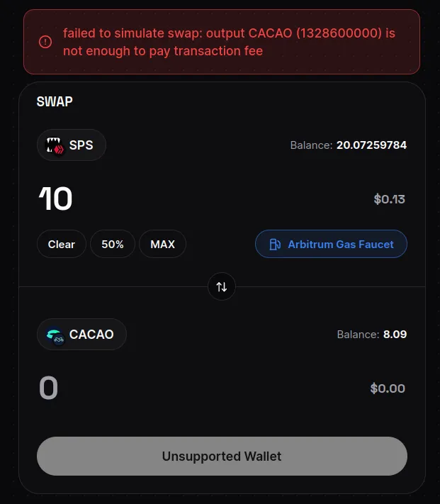The width and height of the screenshot is (440, 504).
Task: Clear the input amount
Action: point(62,244)
